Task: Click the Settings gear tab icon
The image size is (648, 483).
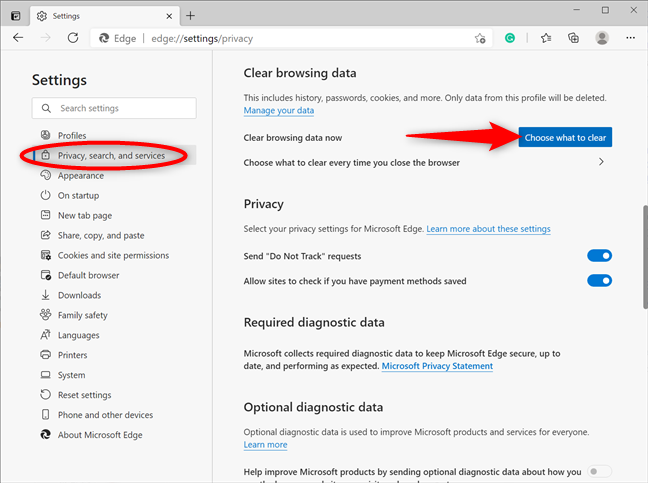Action: click(41, 16)
